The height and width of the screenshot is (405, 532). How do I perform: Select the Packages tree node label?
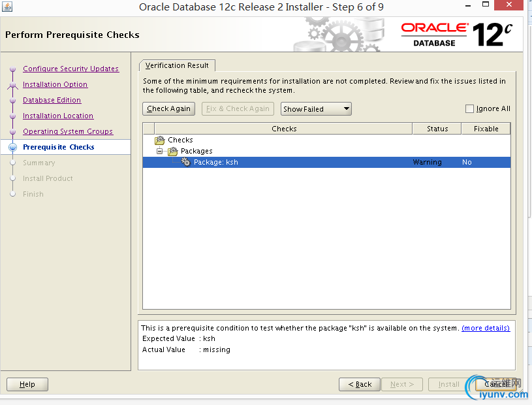(196, 151)
